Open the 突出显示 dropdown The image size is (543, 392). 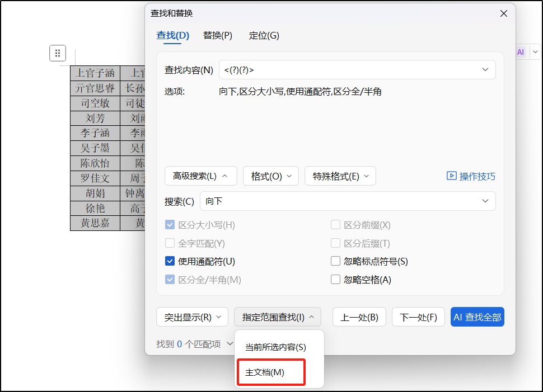tap(192, 317)
